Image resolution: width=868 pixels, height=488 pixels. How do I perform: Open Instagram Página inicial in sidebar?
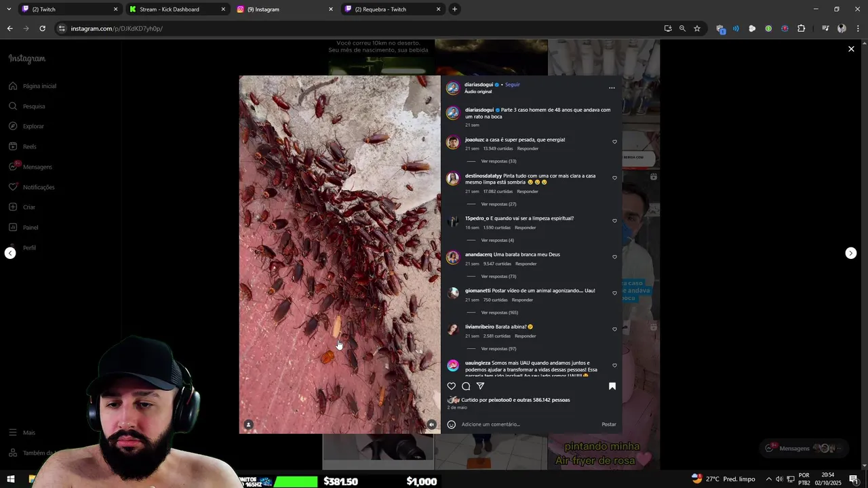point(33,86)
